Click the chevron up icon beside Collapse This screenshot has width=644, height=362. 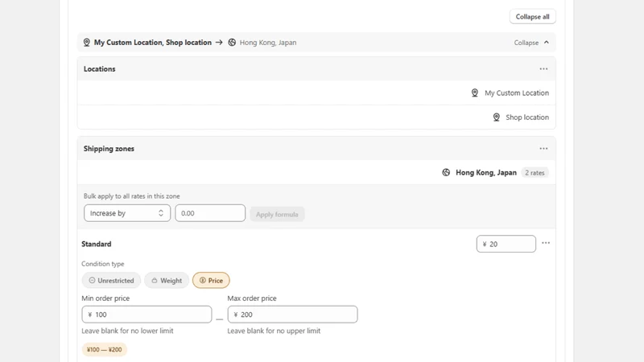pyautogui.click(x=547, y=43)
